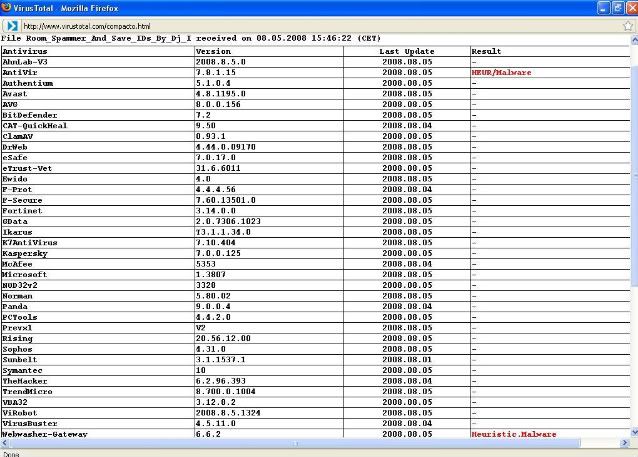Select the eTrust-Vet antivirus name
Viewport: 638px width, 457px height.
tap(27, 168)
